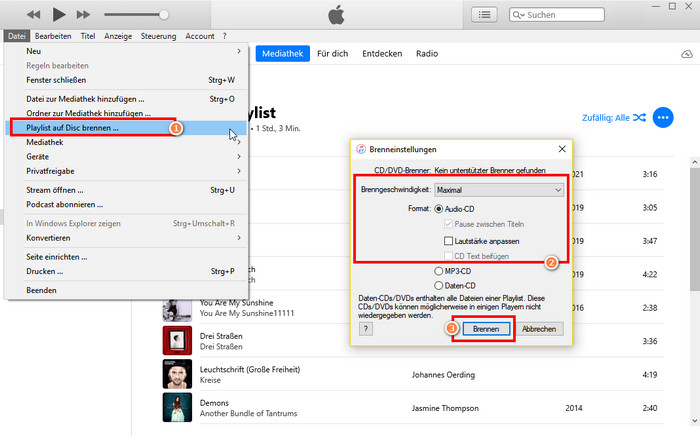This screenshot has width=700, height=436.
Task: Click You Are My Sunshine album artwork
Action: [x=177, y=308]
